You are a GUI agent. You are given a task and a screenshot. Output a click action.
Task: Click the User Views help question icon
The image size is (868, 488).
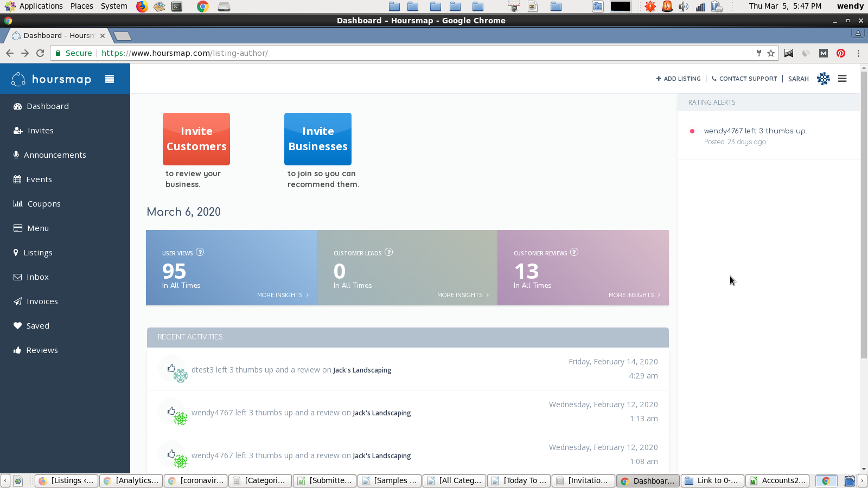[x=200, y=252]
